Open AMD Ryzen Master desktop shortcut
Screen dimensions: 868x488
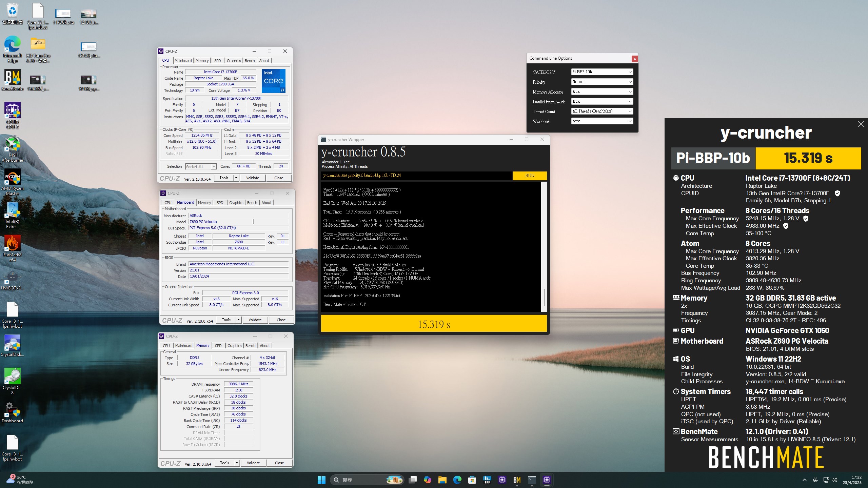(12, 182)
